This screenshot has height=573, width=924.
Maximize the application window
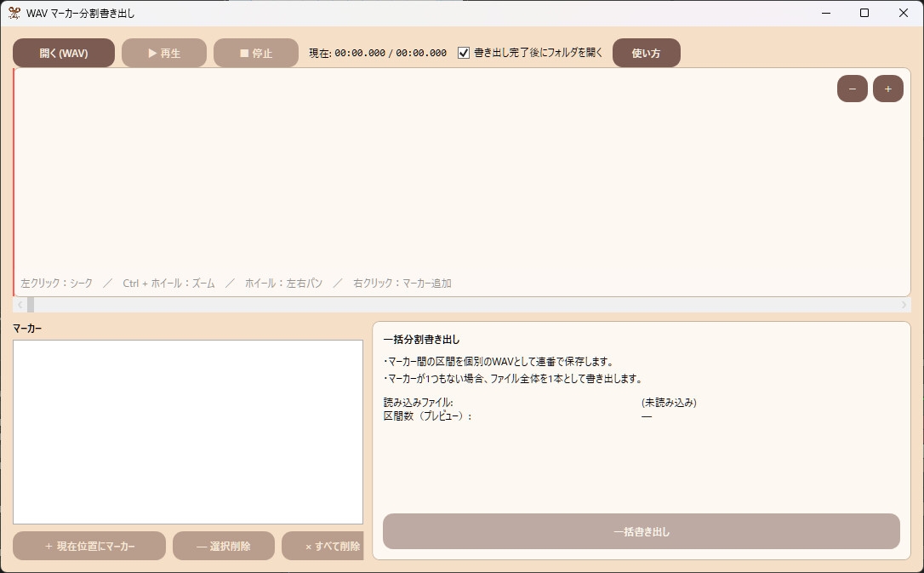coord(864,13)
